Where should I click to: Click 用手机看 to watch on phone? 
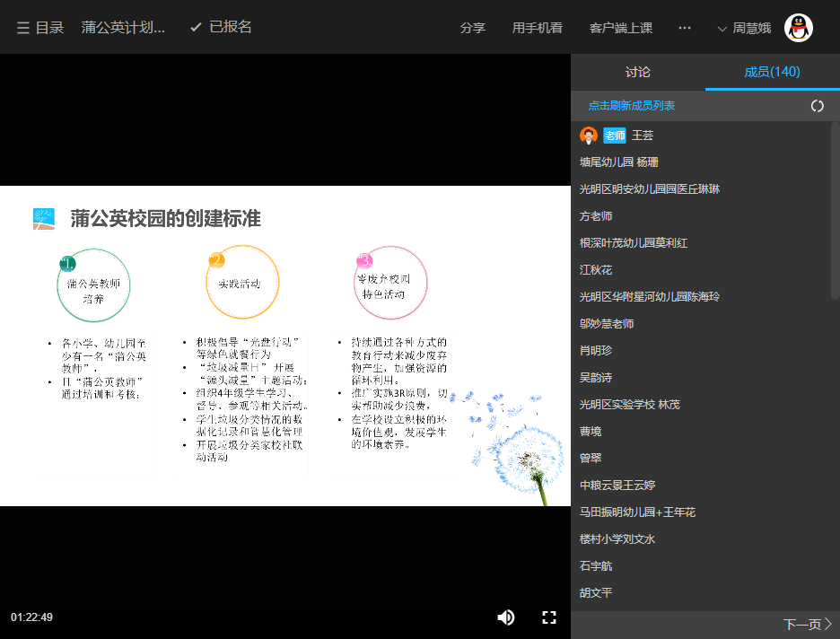click(537, 27)
